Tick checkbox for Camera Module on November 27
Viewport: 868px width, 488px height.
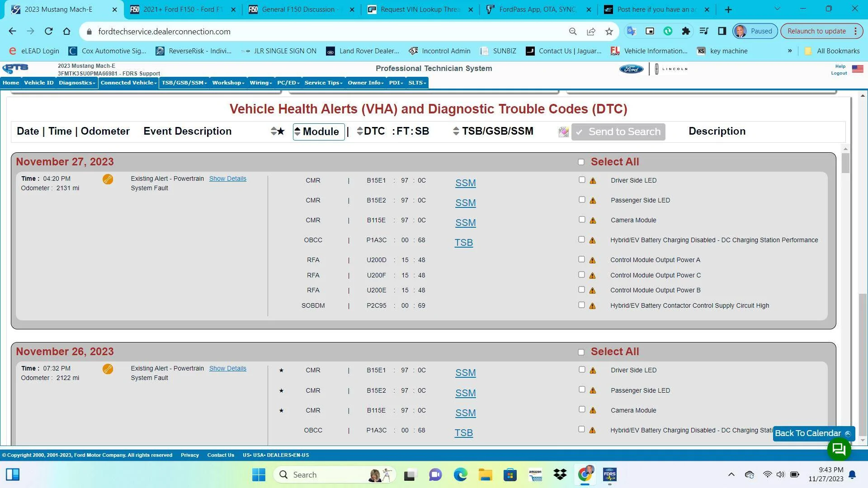point(582,220)
